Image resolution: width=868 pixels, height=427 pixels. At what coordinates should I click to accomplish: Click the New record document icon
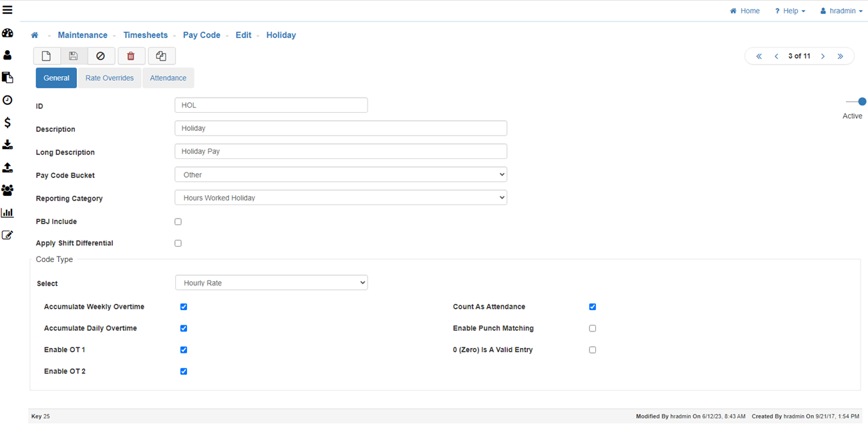[x=47, y=56]
